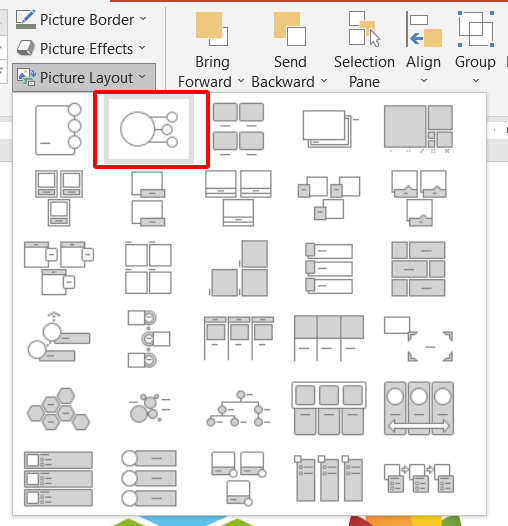Image resolution: width=508 pixels, height=526 pixels.
Task: Pick the four-picture Captioned Pictures grid layout
Action: [x=239, y=129]
